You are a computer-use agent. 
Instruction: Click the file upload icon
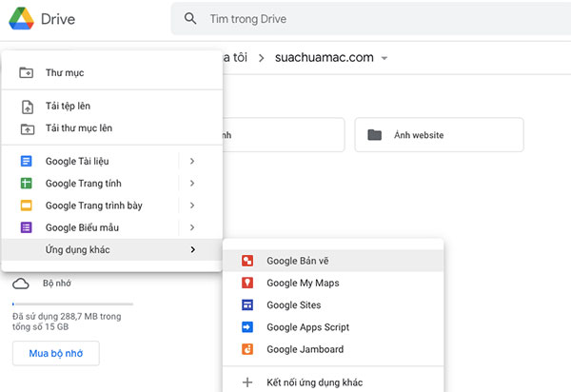[28, 107]
